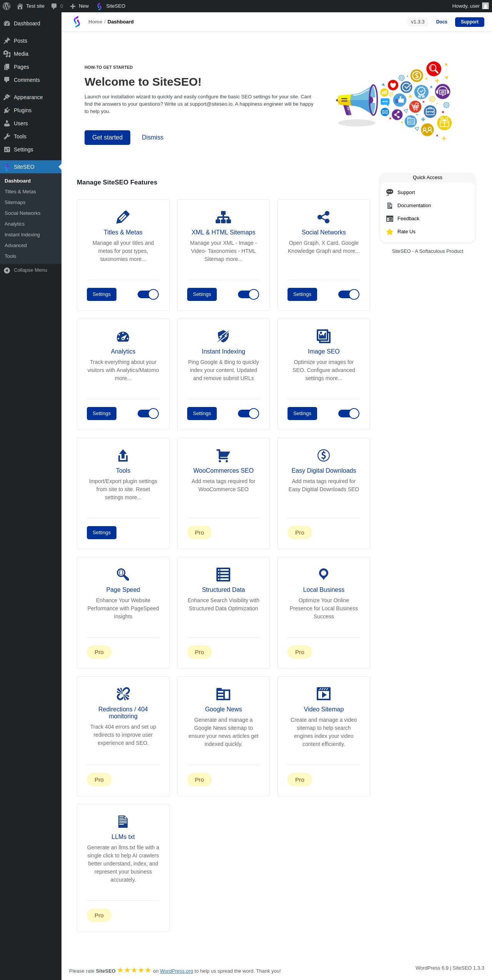492x980 pixels.
Task: Click the WordPress logo in admin bar
Action: tap(7, 6)
